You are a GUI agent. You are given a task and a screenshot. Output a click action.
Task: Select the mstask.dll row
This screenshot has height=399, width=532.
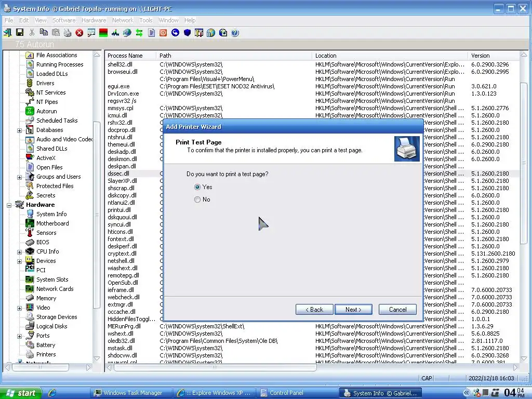[312, 348]
